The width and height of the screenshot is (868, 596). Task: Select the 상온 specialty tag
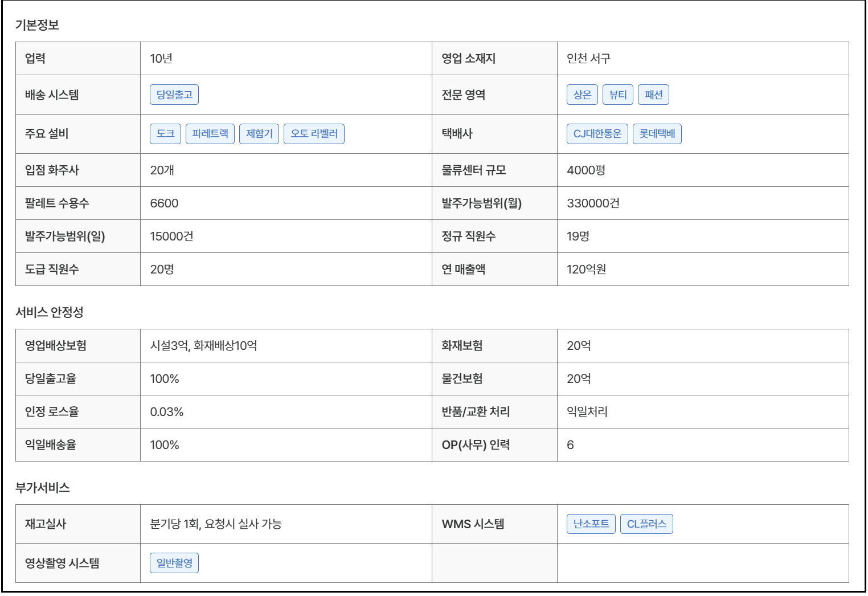582,95
